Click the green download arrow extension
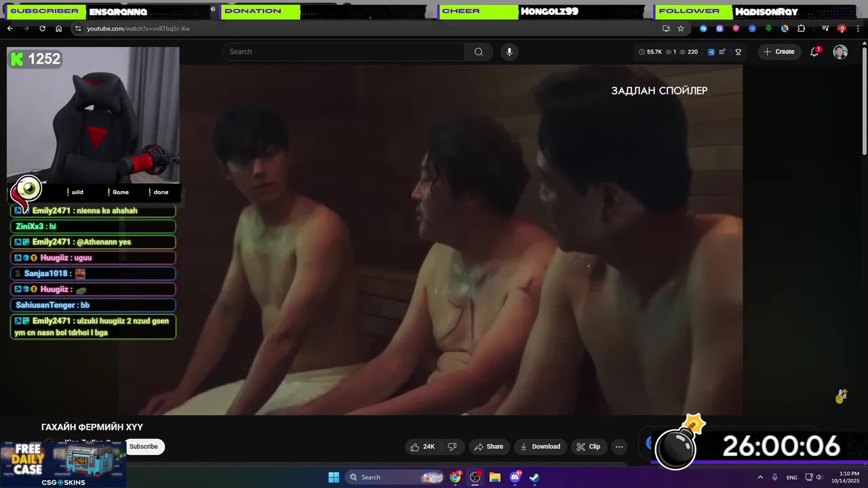 [x=768, y=28]
